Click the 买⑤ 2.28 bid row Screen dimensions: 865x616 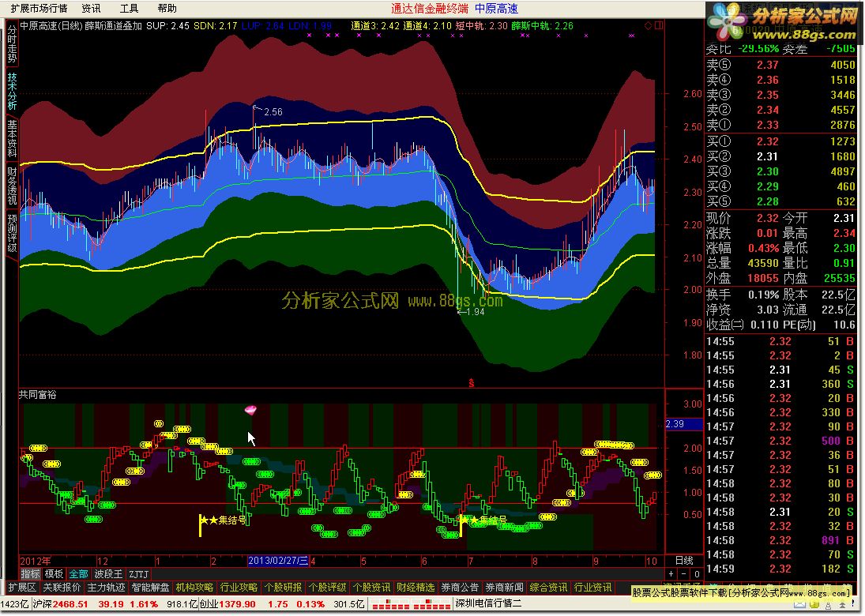781,201
